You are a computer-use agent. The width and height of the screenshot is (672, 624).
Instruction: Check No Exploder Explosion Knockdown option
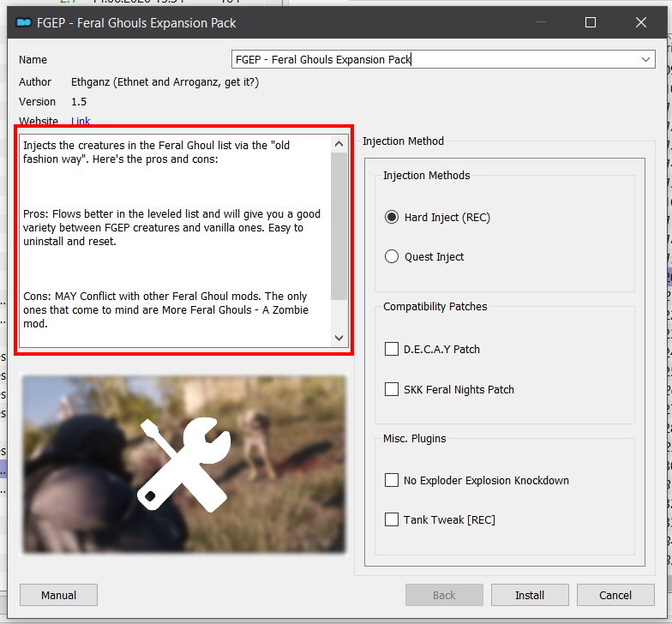(x=391, y=480)
